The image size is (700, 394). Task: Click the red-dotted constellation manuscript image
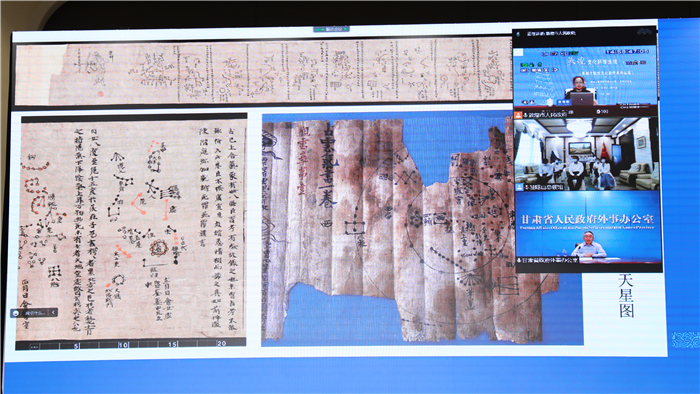click(x=132, y=231)
